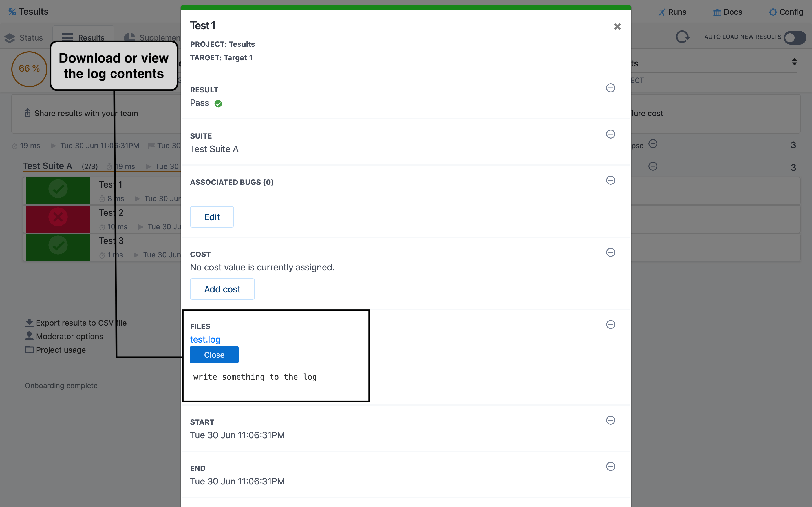This screenshot has width=812, height=507.
Task: Collapse the COST section
Action: (x=610, y=252)
